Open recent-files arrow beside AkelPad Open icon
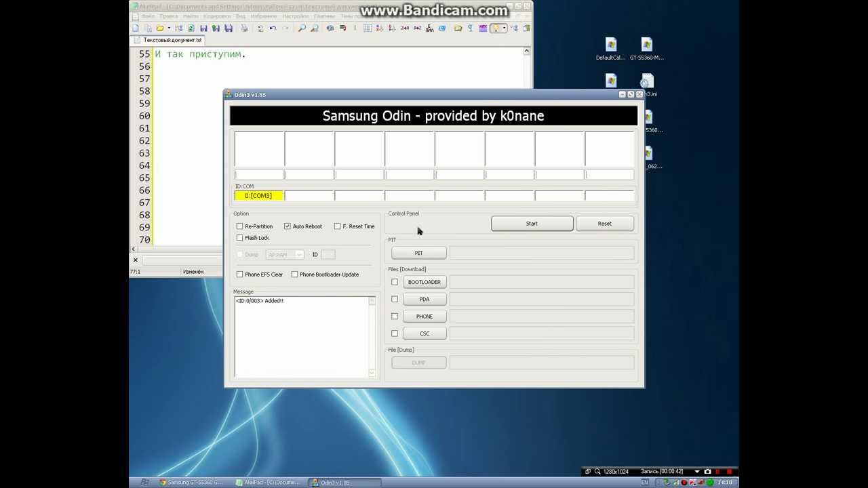 click(x=169, y=28)
